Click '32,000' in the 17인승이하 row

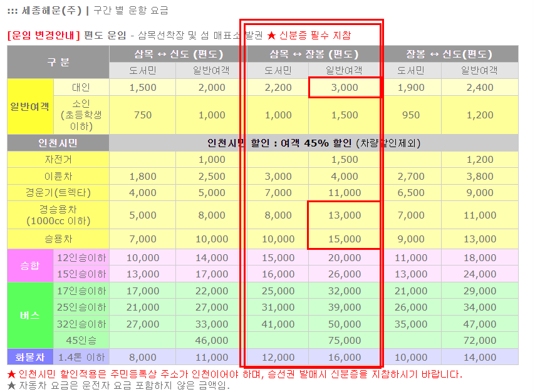coord(345,291)
